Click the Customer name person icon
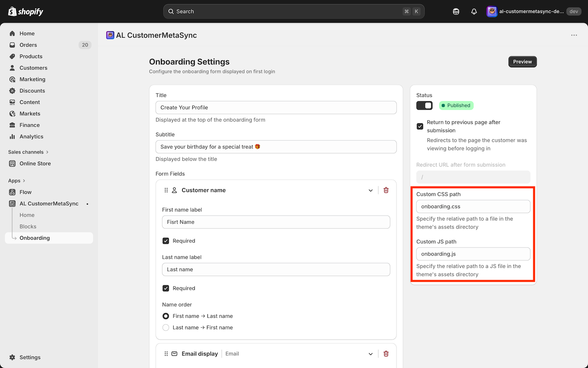The width and height of the screenshot is (588, 368). tap(174, 190)
